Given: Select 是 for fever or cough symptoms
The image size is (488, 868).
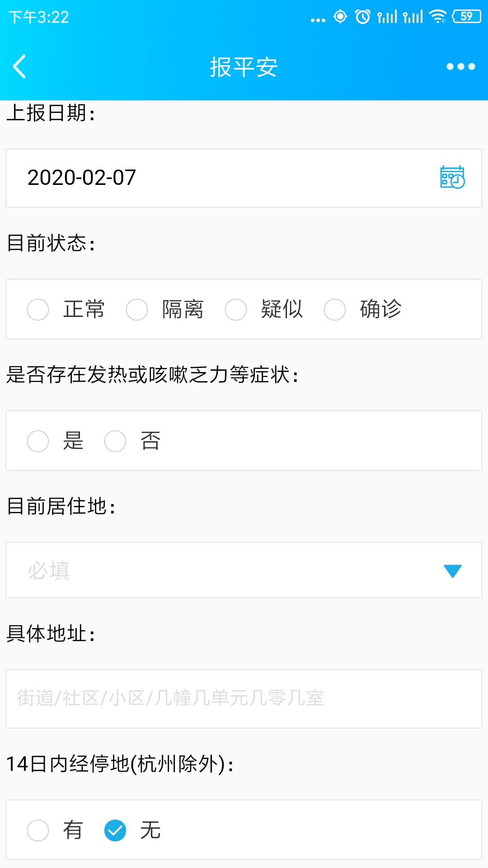Looking at the screenshot, I should pyautogui.click(x=38, y=441).
